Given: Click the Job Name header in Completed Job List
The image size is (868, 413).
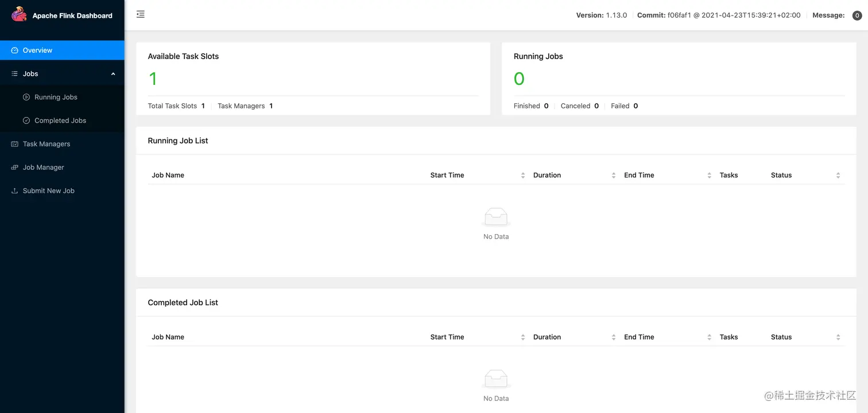Looking at the screenshot, I should click(168, 337).
